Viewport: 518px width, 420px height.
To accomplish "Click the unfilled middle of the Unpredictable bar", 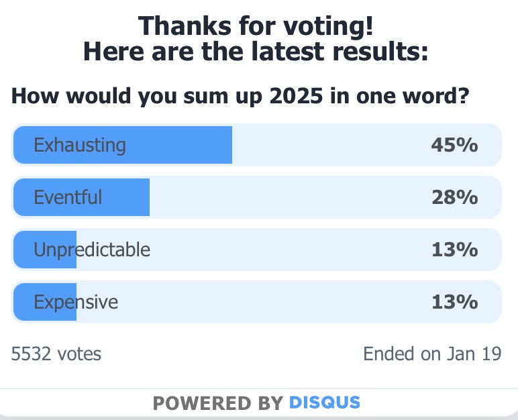I will click(289, 250).
